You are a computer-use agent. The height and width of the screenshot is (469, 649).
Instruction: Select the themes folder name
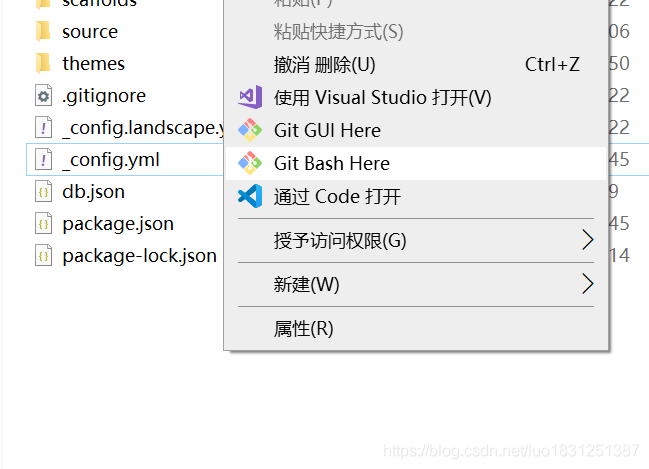tap(94, 64)
